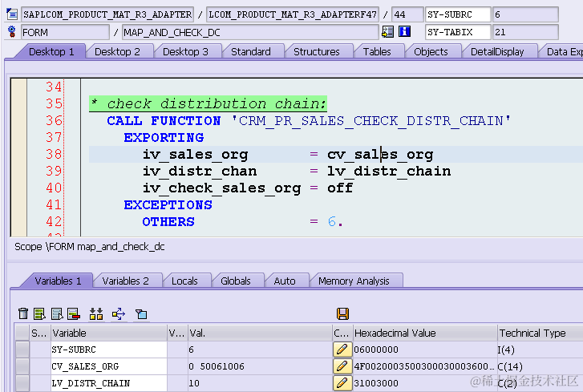Click the value '10' of LV_DISTR_CHAIN
Image resolution: width=583 pixels, height=392 pixels.
[x=260, y=383]
